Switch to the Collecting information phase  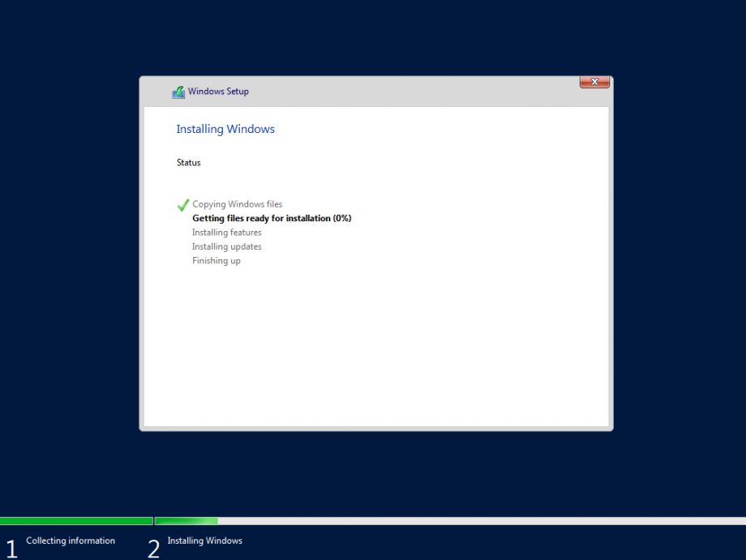(71, 541)
